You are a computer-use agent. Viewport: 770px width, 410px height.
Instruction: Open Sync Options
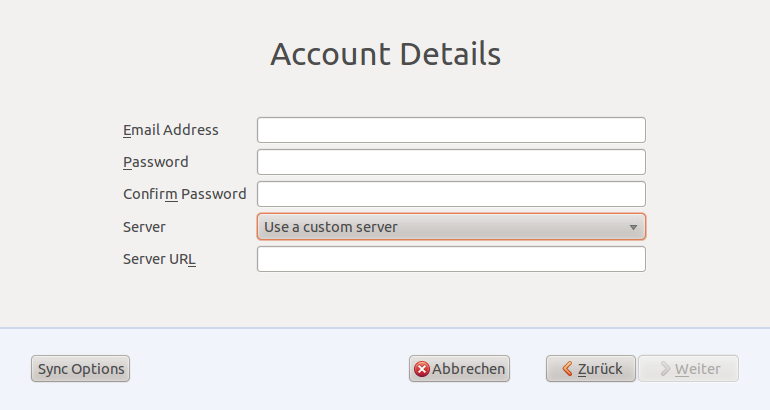click(81, 369)
